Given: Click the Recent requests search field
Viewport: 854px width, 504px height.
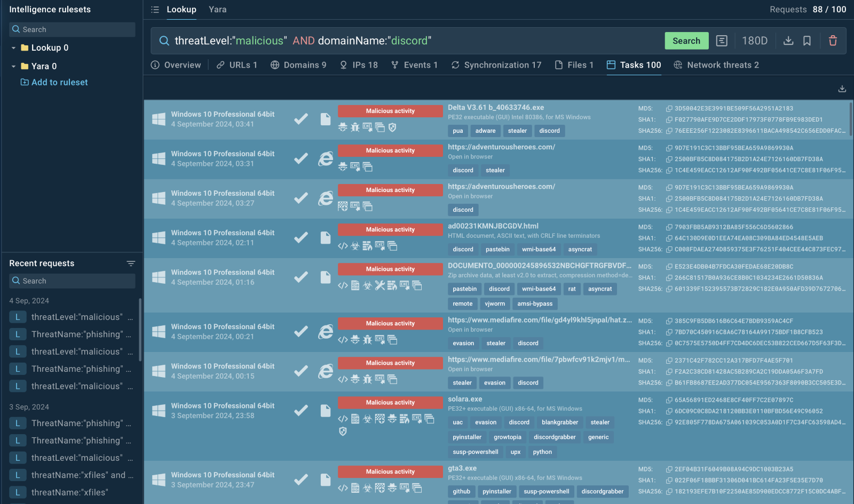Looking at the screenshot, I should [72, 281].
